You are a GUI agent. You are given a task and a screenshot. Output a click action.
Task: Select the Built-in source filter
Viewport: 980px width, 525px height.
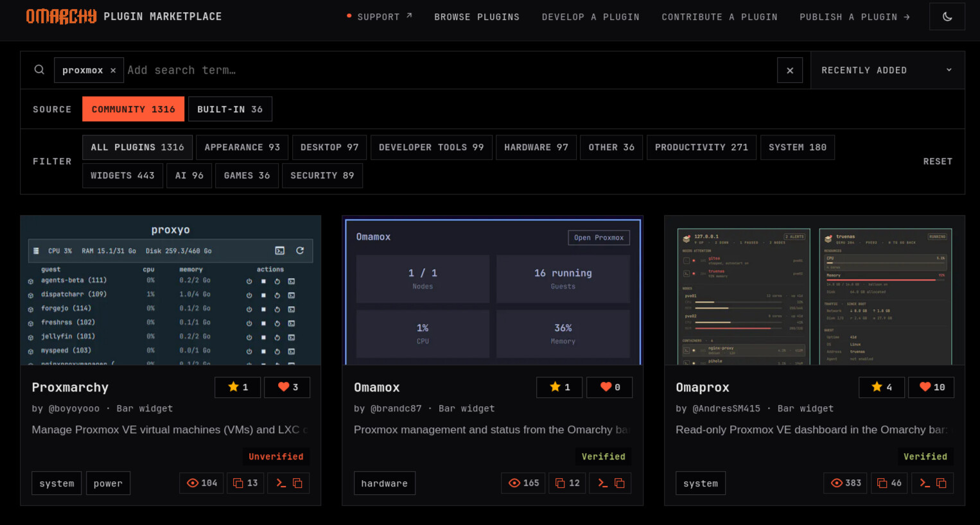click(x=230, y=109)
